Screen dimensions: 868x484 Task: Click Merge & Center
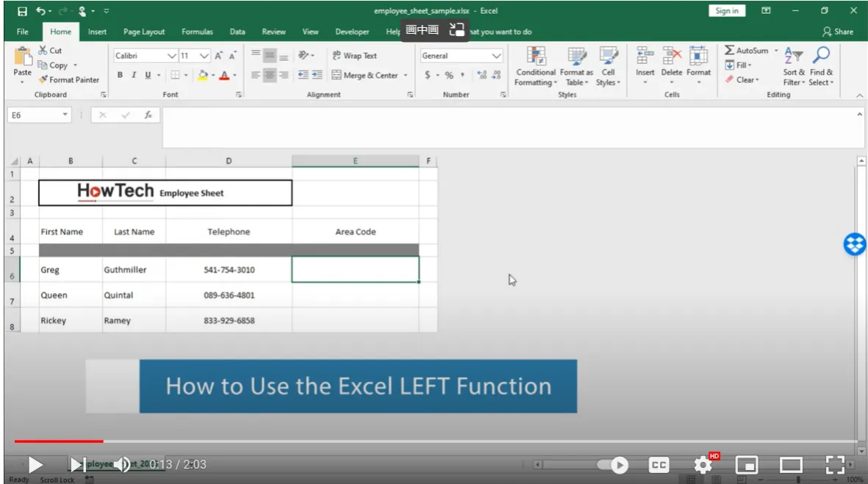pyautogui.click(x=365, y=75)
